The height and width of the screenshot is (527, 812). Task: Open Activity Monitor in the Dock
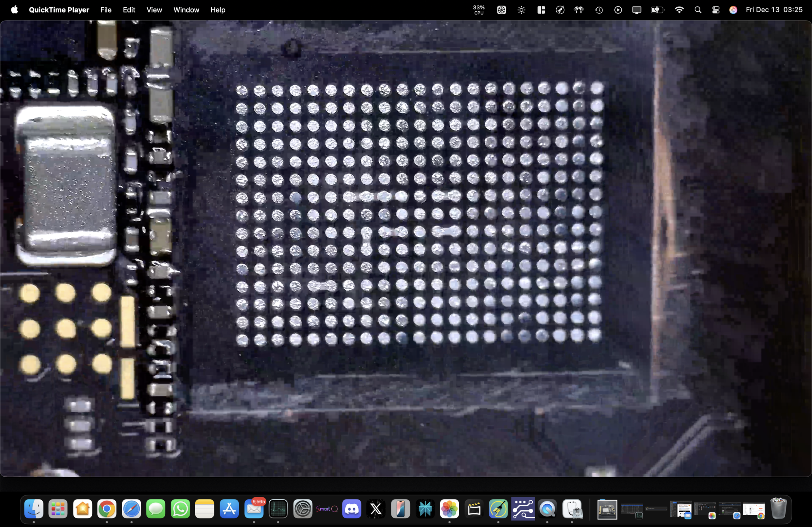(x=278, y=509)
